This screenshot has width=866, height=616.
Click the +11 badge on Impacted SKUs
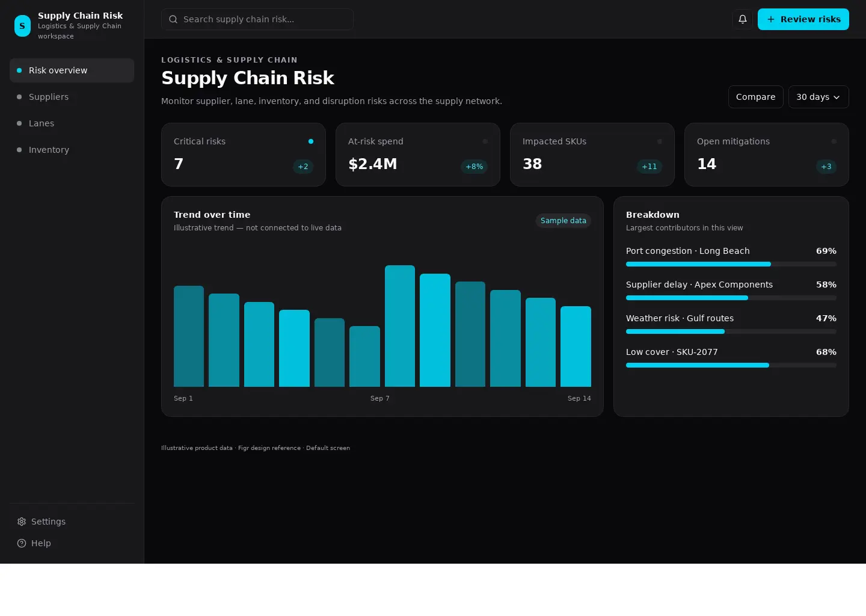649,167
